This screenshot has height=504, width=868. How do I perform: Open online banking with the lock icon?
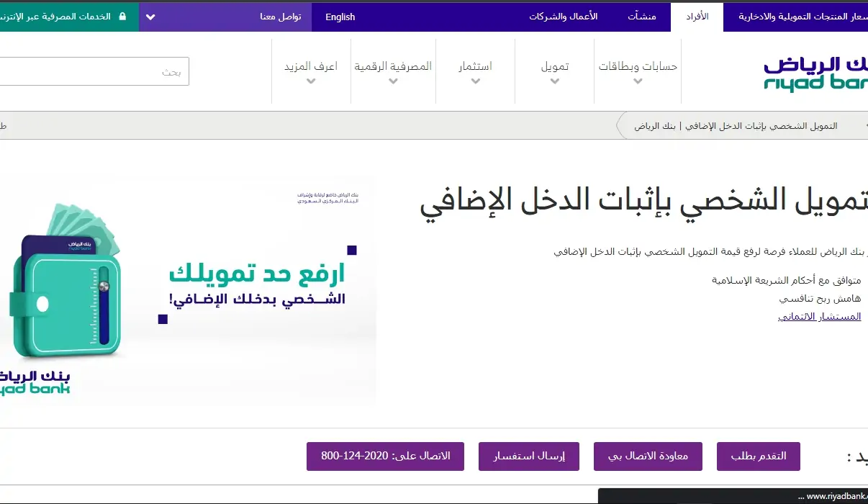point(69,16)
